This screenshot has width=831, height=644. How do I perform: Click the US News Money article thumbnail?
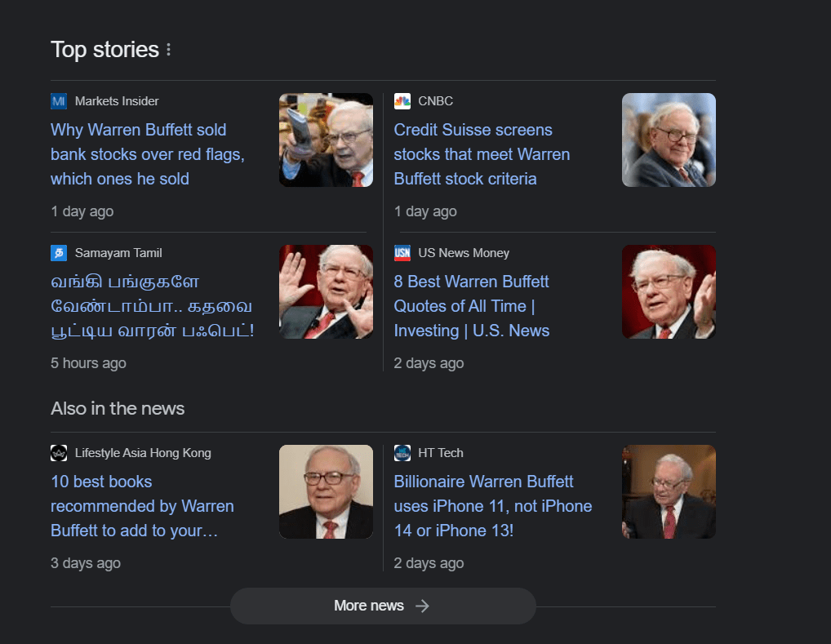[x=668, y=291]
